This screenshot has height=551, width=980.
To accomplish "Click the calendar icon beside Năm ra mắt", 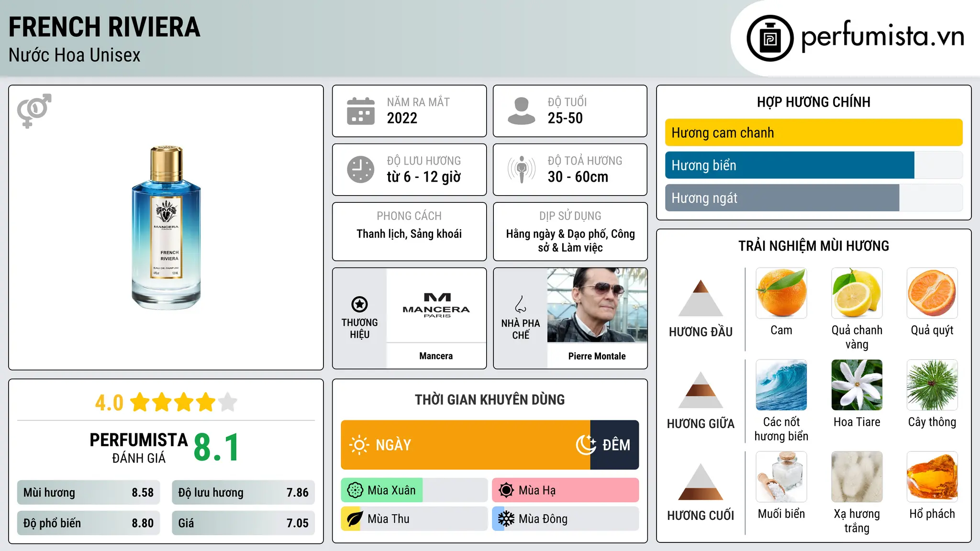I will pos(361,111).
